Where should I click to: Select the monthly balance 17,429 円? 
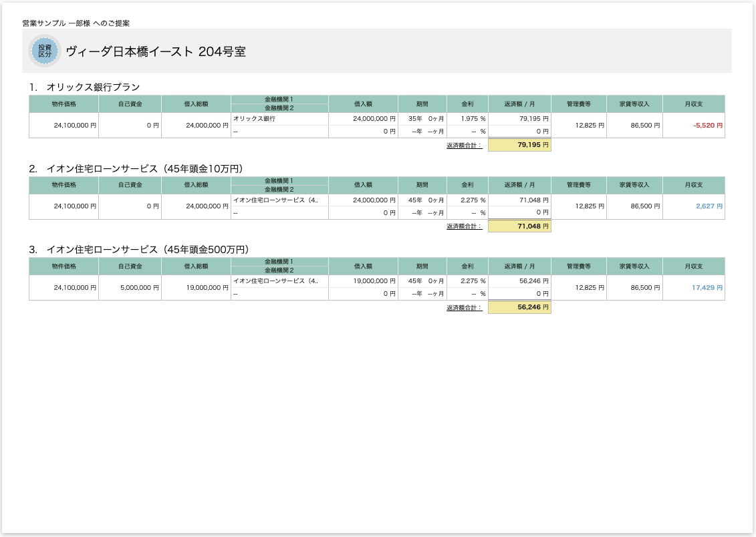click(707, 287)
